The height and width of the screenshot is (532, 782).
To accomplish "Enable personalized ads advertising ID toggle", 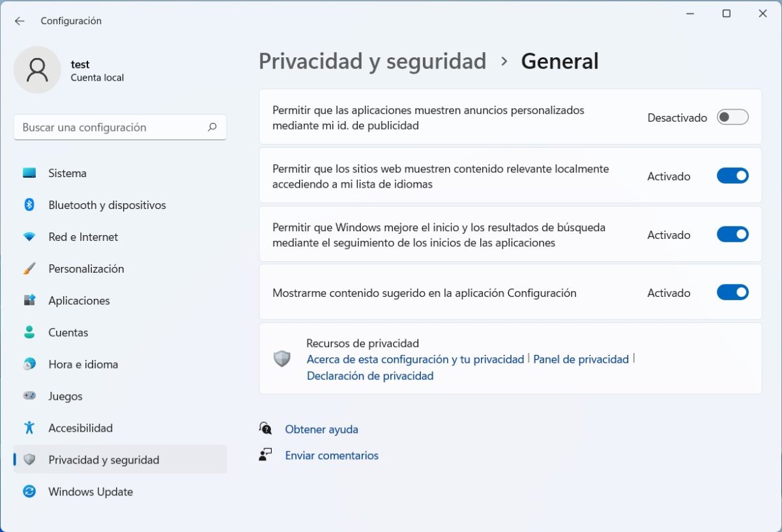I will click(x=732, y=117).
